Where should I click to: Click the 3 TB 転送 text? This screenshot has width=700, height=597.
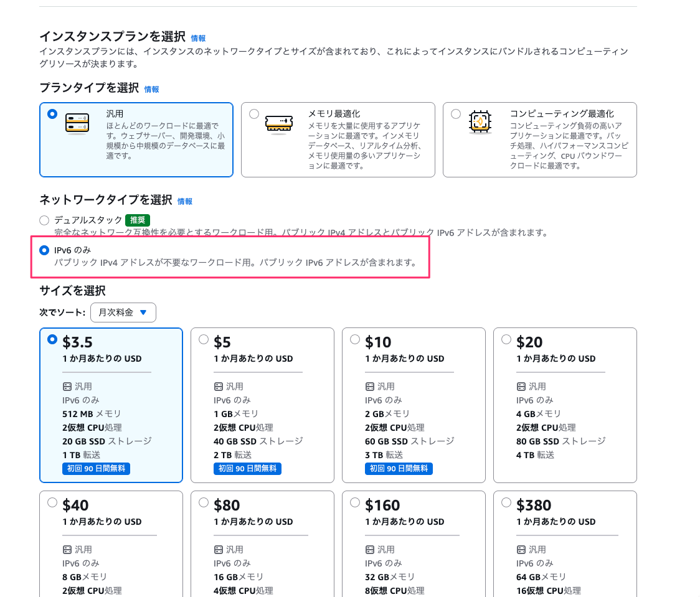click(x=384, y=455)
